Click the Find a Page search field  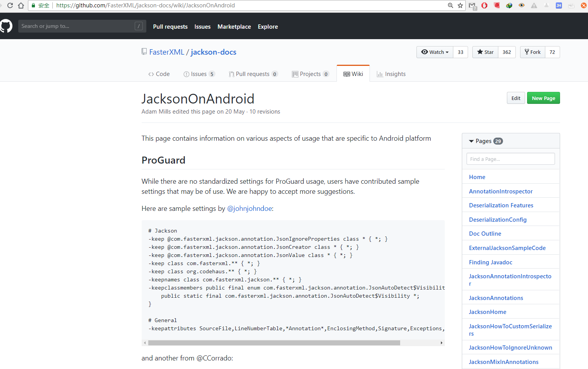pos(510,159)
